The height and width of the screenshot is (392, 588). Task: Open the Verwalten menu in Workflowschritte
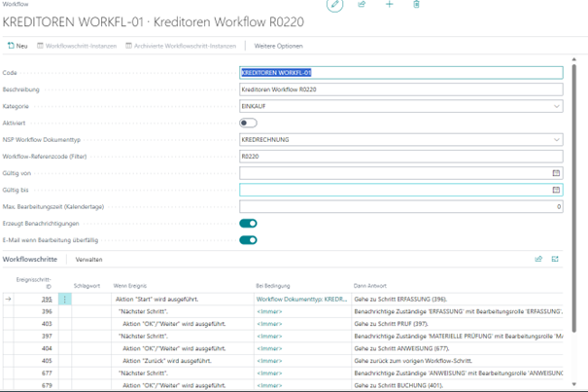tap(88, 260)
